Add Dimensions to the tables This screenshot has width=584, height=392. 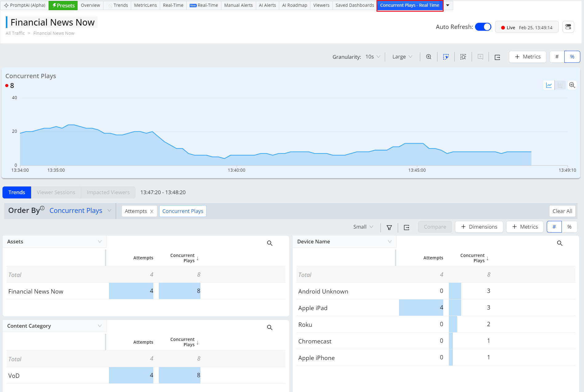(479, 227)
